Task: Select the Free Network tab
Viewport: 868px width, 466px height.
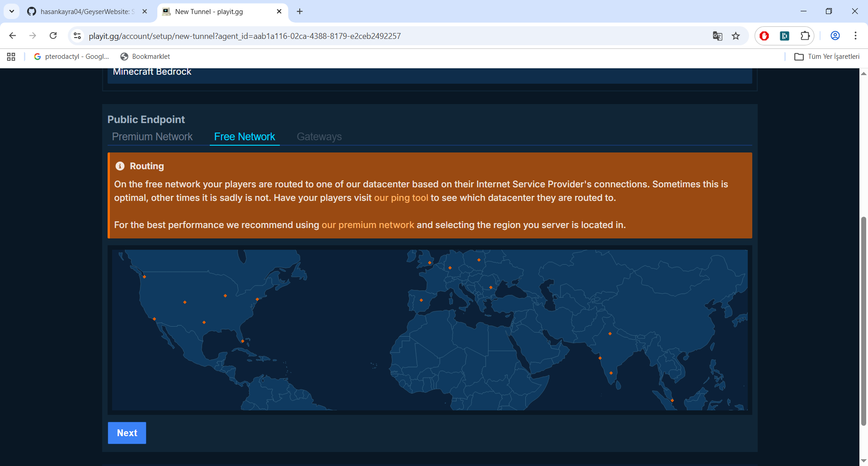Action: click(245, 137)
